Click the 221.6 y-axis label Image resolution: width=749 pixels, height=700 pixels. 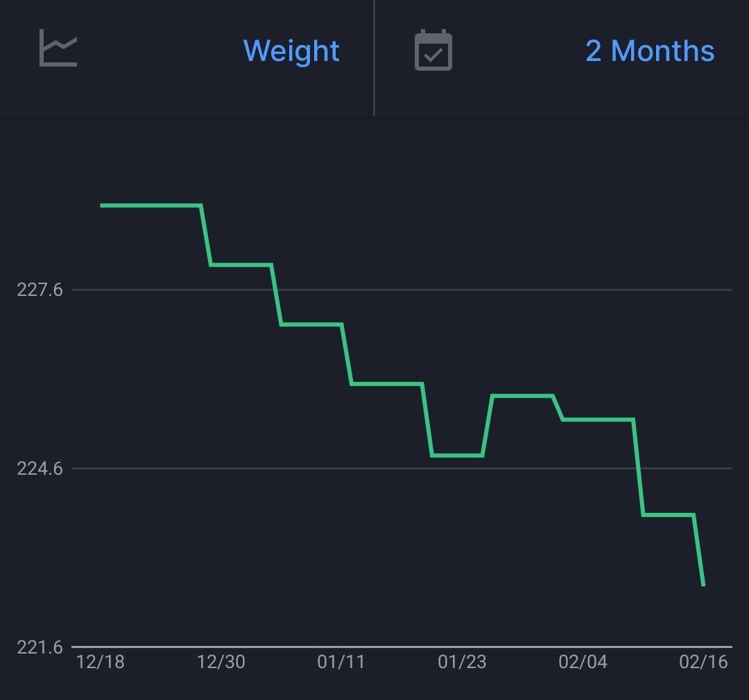point(40,647)
